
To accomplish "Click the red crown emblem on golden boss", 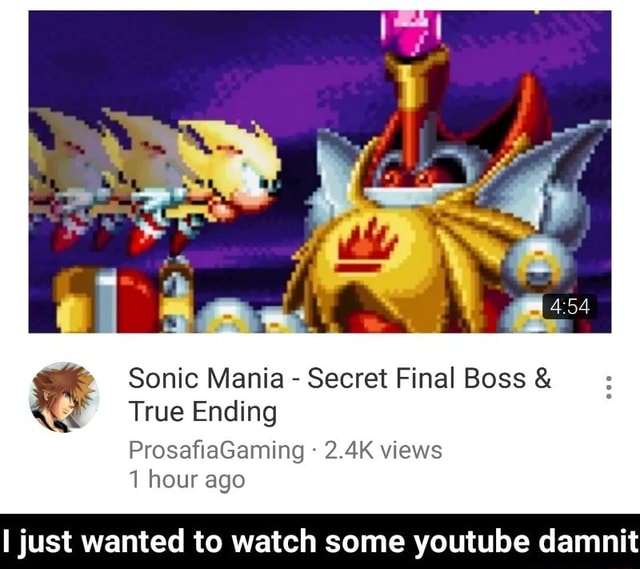I will (x=366, y=247).
